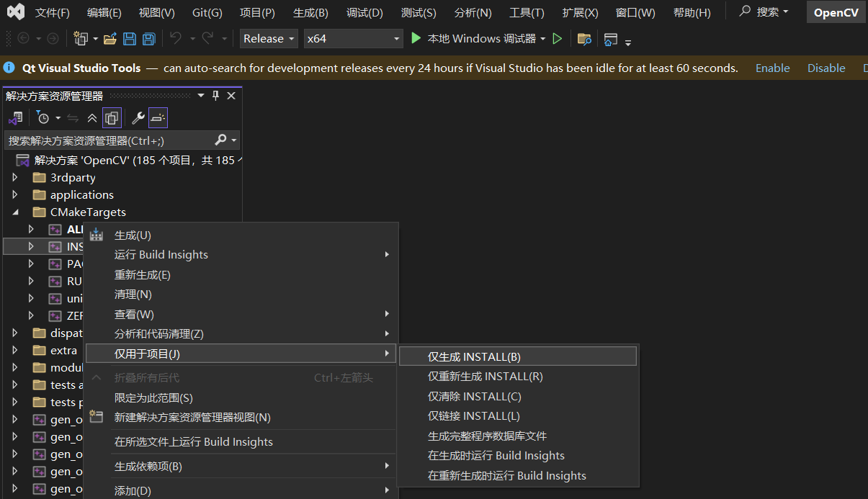Image resolution: width=868 pixels, height=499 pixels.
Task: Open the 文件(F) menu
Action: tap(53, 12)
